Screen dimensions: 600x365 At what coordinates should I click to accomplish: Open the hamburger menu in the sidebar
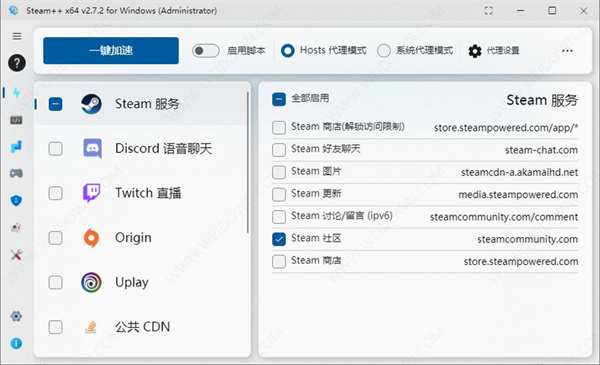(17, 36)
